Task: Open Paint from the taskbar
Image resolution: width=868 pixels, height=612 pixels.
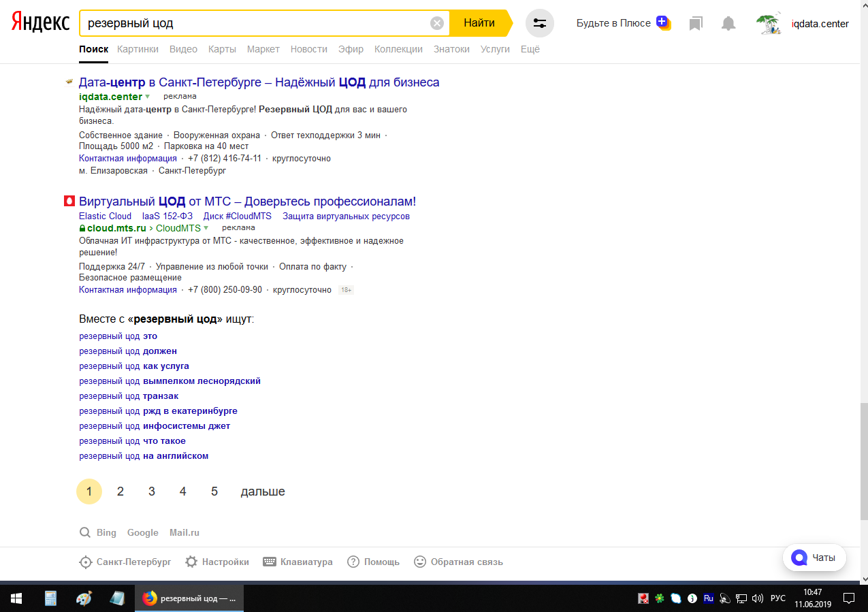Action: (x=84, y=598)
